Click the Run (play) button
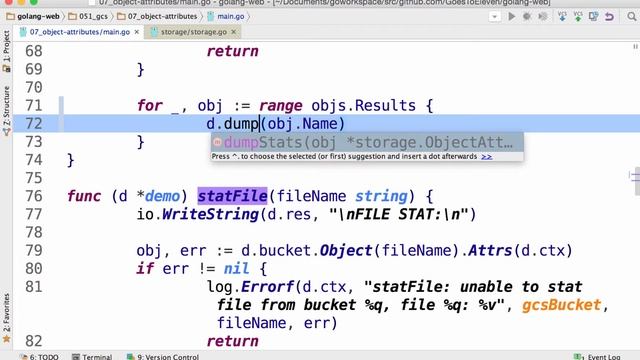 [511, 16]
